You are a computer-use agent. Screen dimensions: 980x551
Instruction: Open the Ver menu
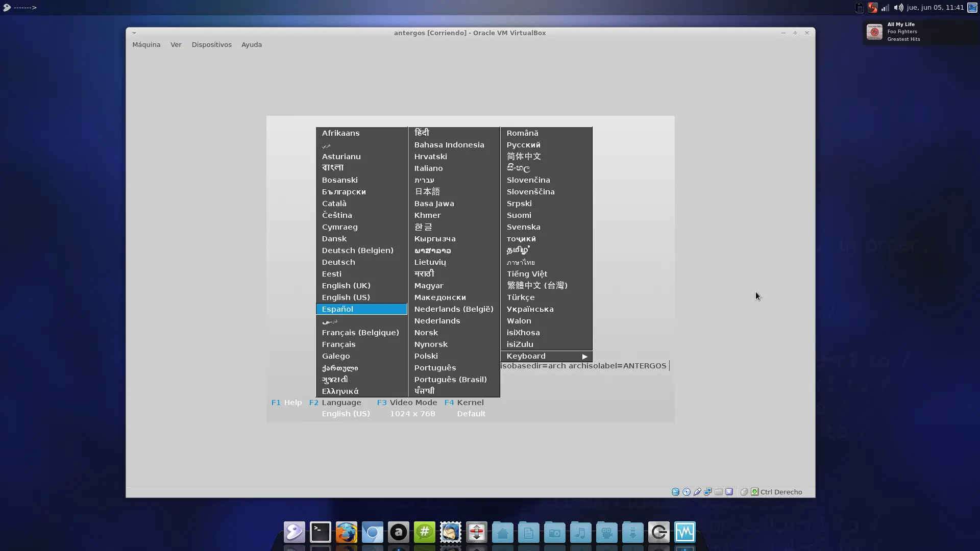click(x=176, y=44)
